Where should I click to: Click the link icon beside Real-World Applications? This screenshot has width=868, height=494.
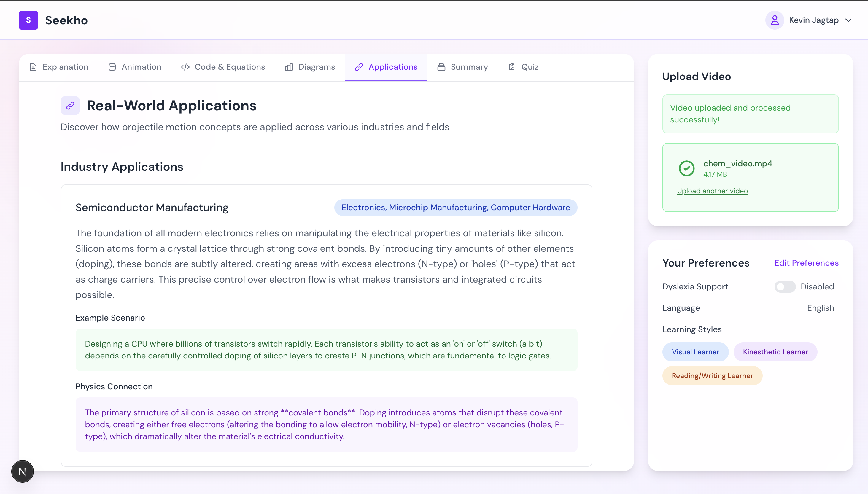pyautogui.click(x=70, y=106)
